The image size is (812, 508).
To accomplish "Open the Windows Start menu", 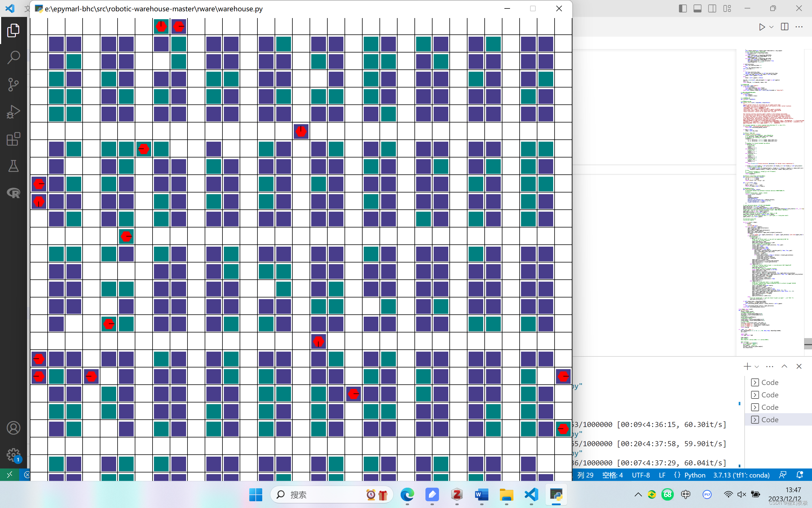I will [x=256, y=494].
